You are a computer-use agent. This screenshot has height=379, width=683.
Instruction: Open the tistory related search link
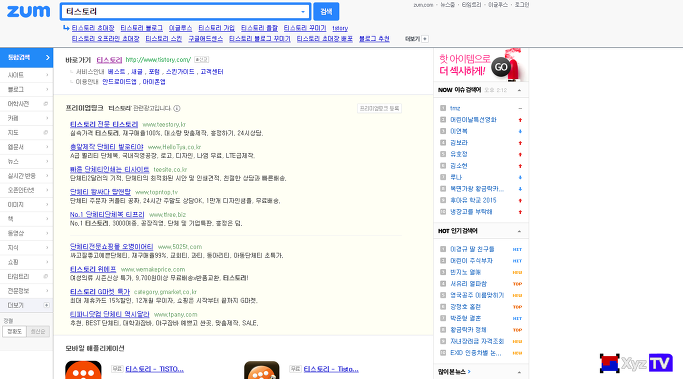click(x=340, y=28)
